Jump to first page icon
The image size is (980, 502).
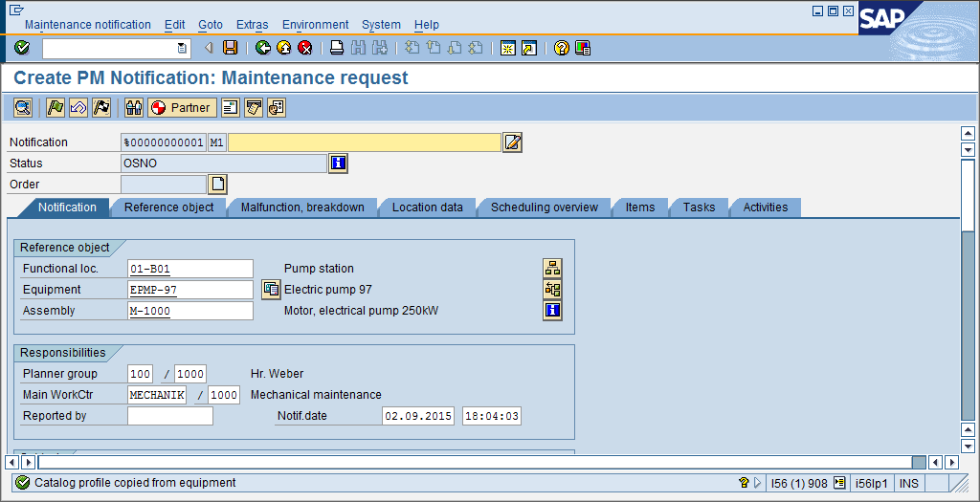click(412, 48)
